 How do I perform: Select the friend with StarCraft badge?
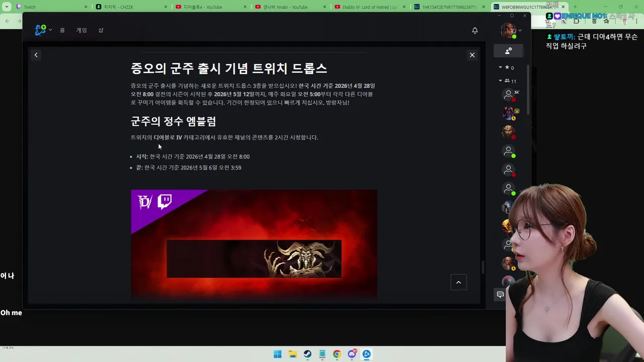pyautogui.click(x=509, y=94)
